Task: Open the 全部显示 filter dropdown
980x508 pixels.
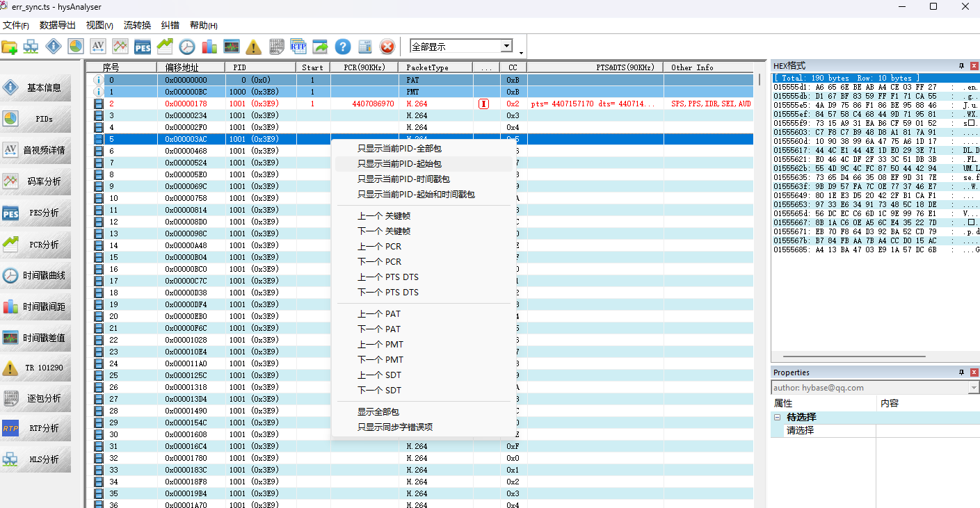Action: pos(506,47)
